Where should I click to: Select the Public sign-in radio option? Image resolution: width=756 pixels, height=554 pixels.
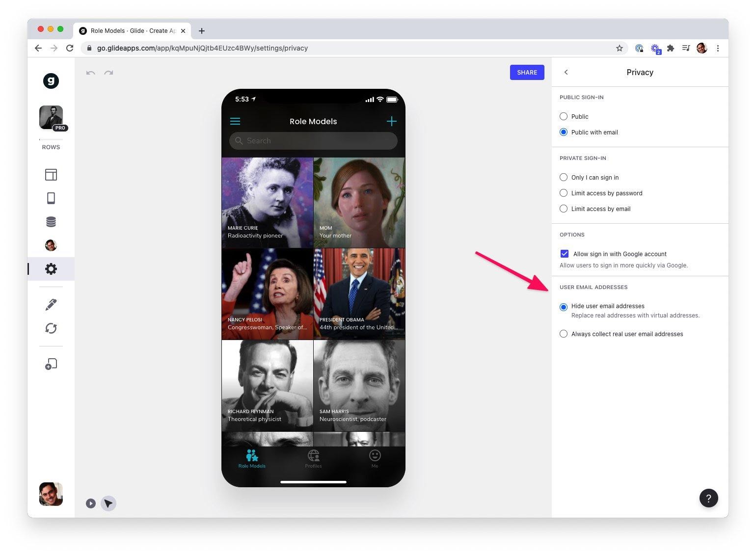coord(564,116)
